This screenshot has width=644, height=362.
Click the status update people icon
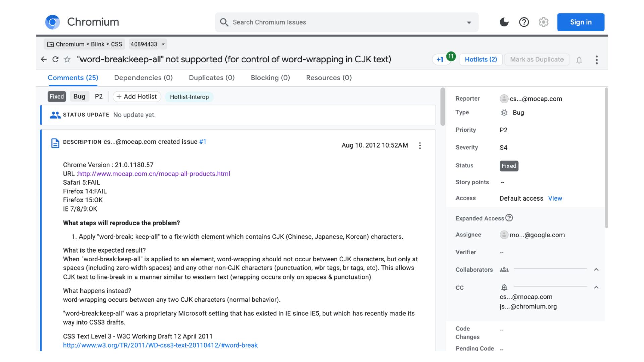[x=55, y=115]
